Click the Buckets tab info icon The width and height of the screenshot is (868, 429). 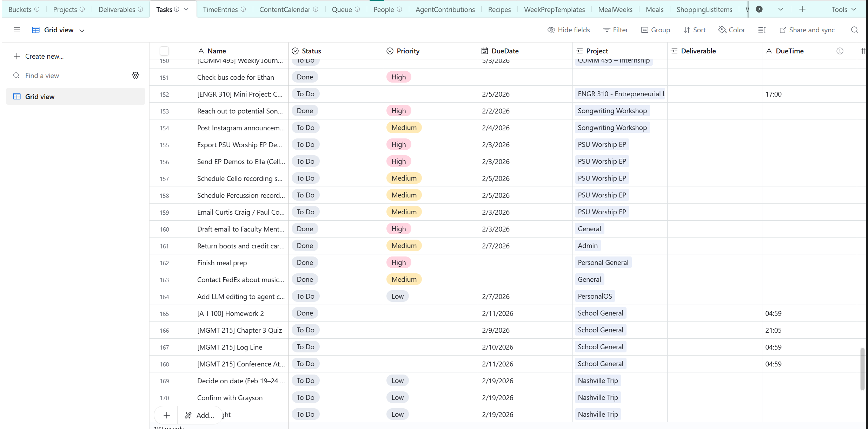(37, 9)
